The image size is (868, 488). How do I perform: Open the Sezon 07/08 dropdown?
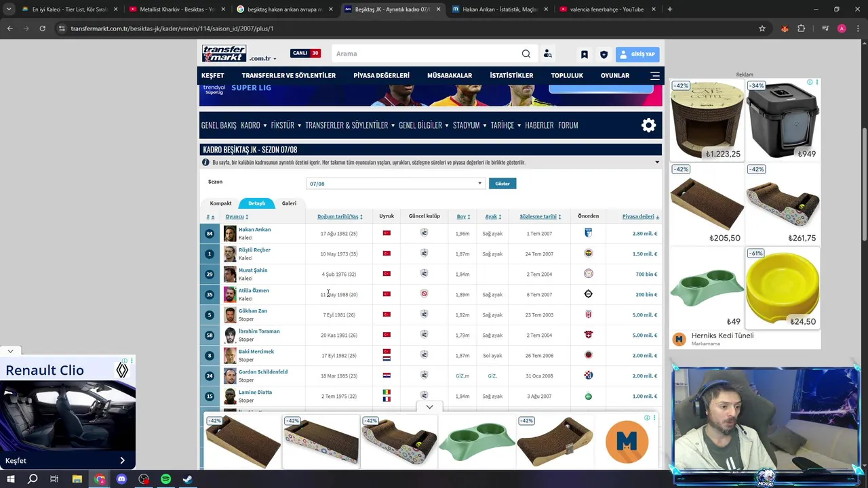pos(395,184)
